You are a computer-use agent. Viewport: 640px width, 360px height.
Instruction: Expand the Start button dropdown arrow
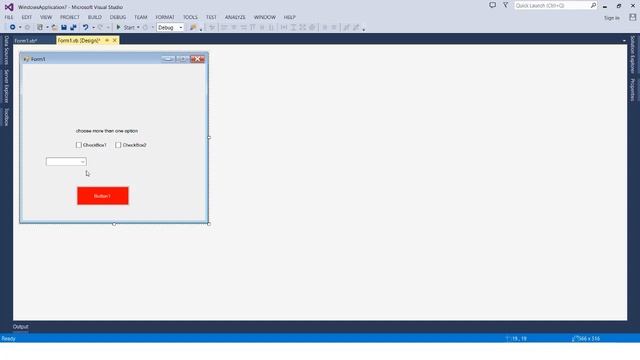[x=138, y=27]
